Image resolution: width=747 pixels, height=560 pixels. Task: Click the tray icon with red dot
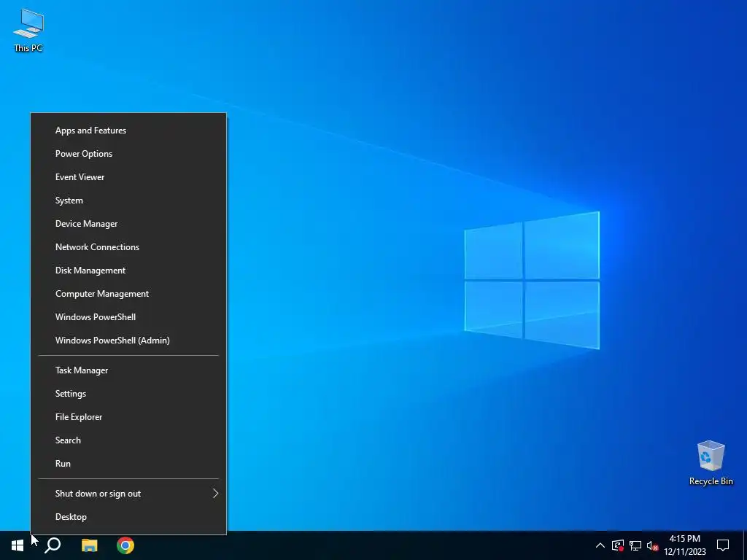click(x=618, y=545)
